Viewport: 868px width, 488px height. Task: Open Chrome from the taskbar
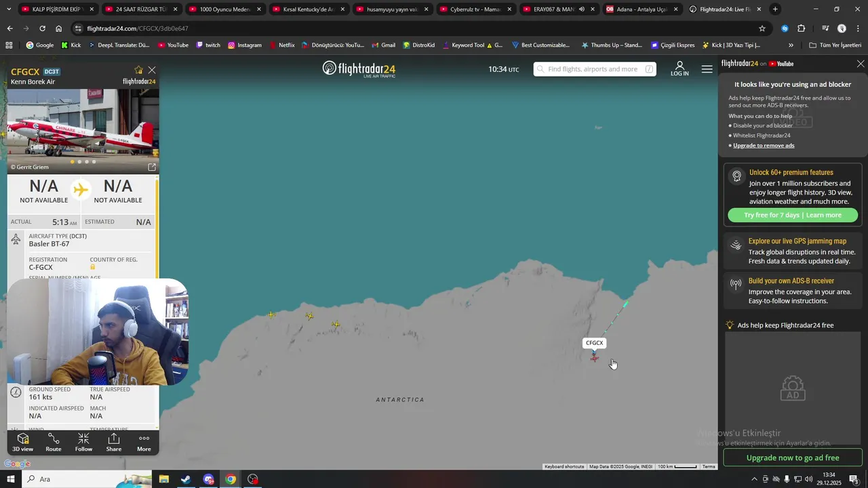click(x=231, y=479)
